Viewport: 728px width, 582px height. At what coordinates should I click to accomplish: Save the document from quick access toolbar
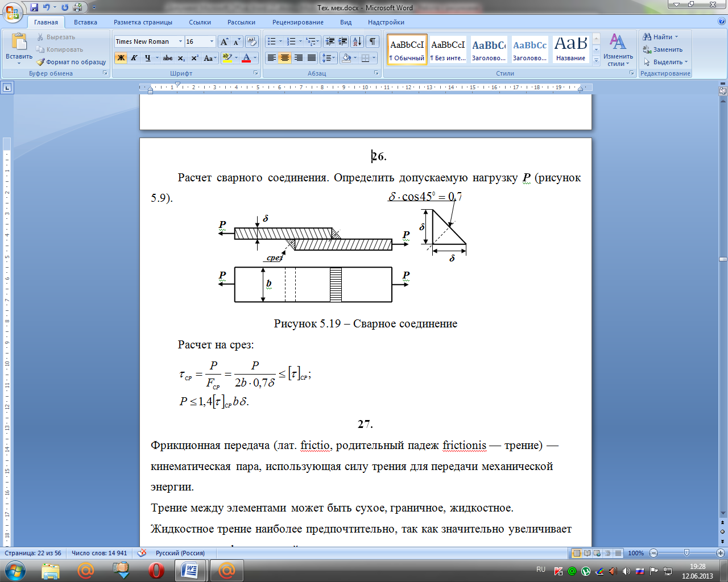pos(34,7)
